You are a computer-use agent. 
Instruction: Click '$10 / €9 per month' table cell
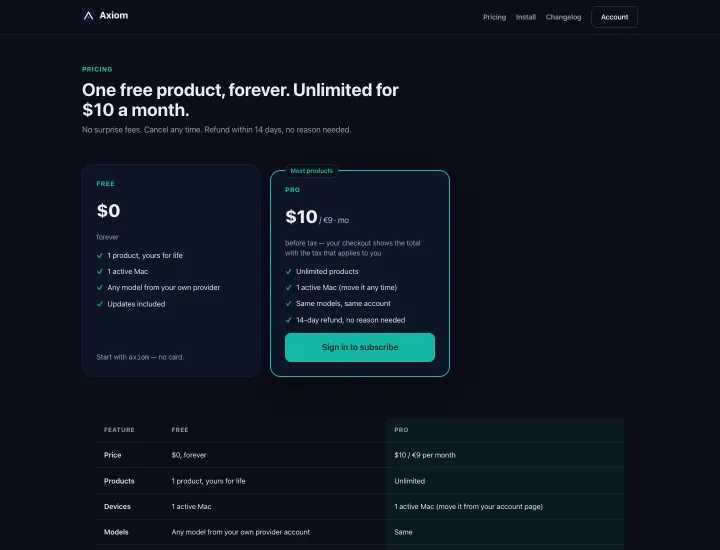tap(425, 455)
